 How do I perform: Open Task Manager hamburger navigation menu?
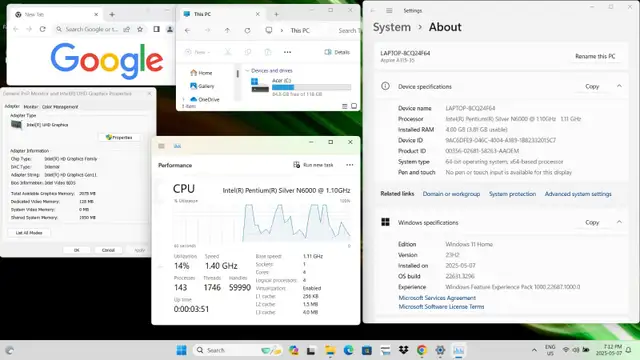(x=162, y=146)
